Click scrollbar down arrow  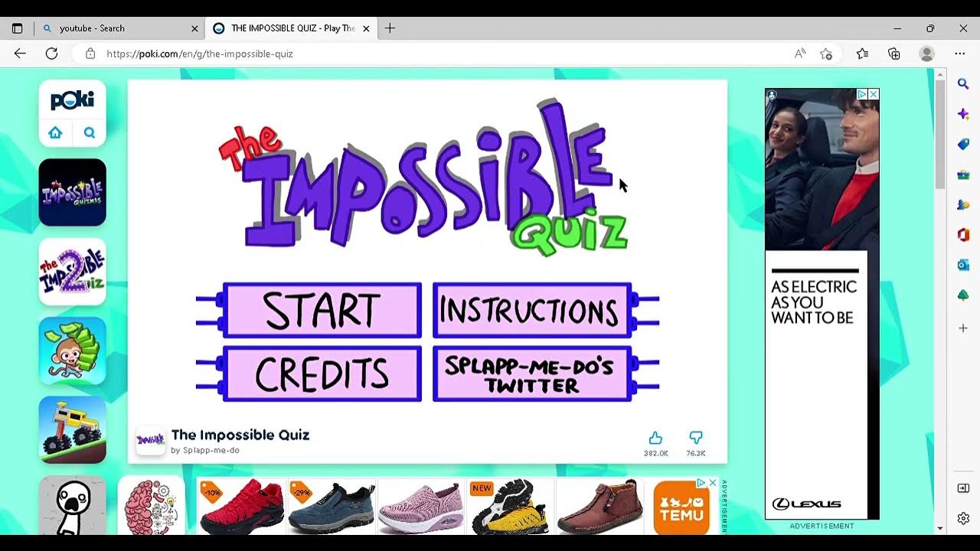point(940,528)
